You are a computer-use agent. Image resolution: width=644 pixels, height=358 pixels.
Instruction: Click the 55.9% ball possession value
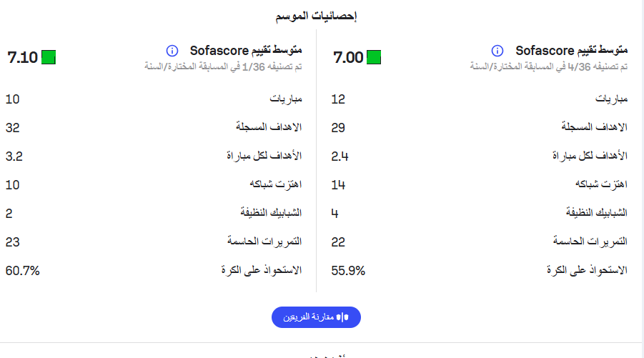pos(348,270)
